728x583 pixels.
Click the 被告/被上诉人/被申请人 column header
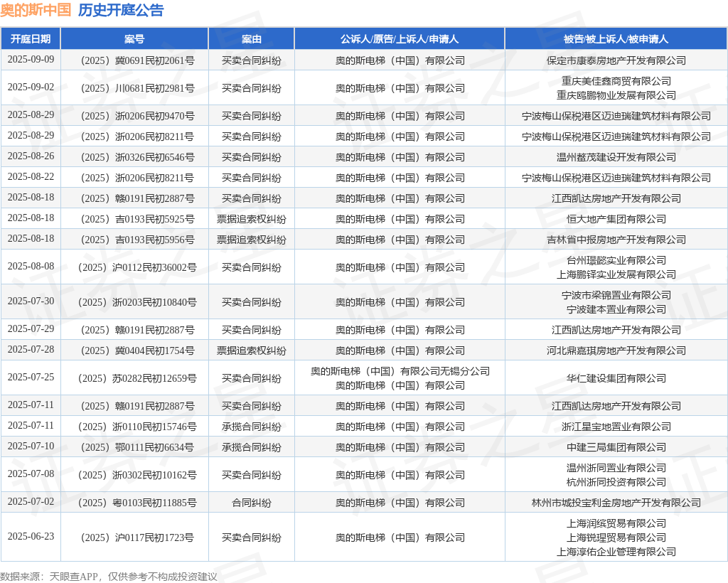616,39
